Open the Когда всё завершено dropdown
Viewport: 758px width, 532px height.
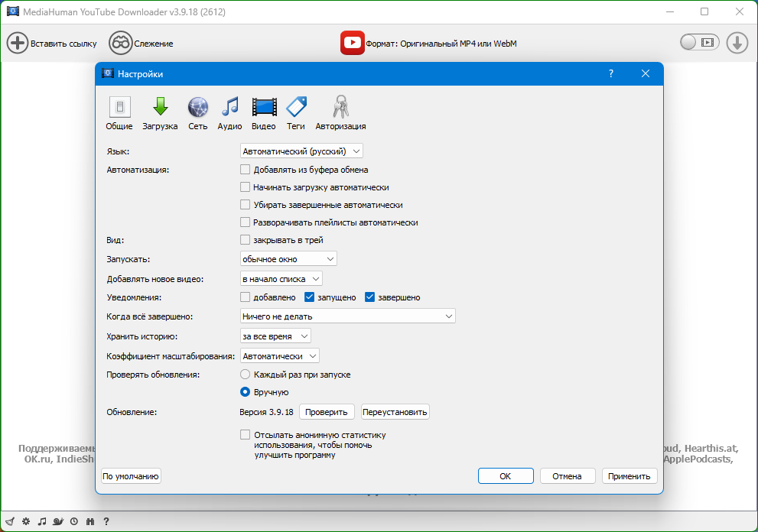(347, 316)
